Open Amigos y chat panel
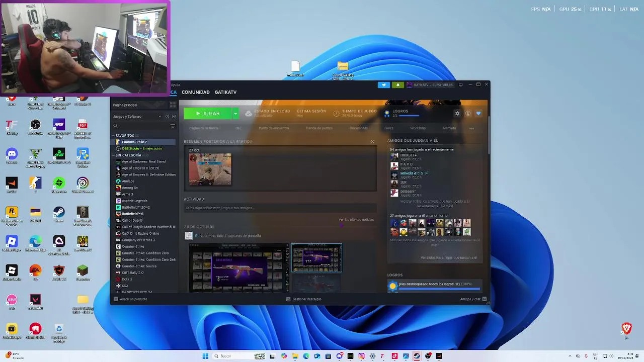 (473, 299)
